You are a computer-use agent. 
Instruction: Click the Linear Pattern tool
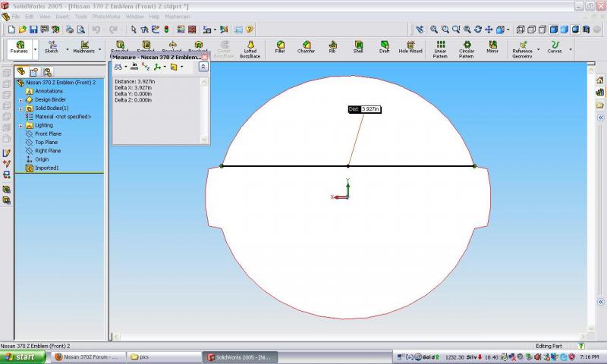tap(440, 49)
